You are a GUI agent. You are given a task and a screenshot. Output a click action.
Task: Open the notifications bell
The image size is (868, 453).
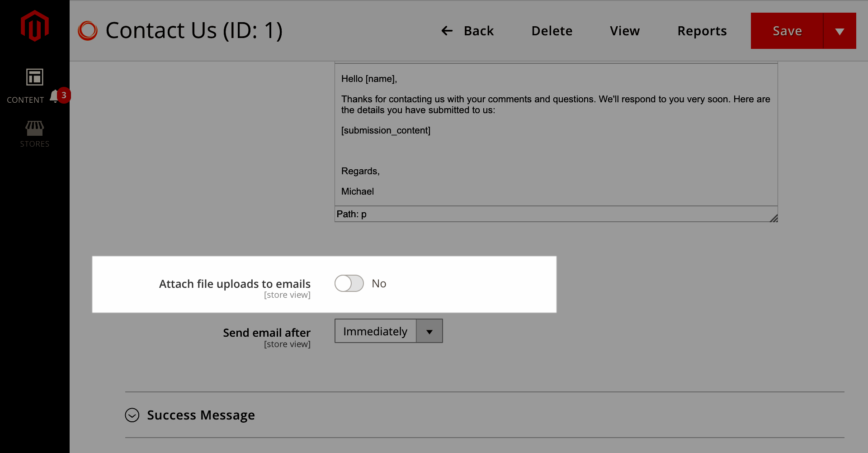[54, 96]
